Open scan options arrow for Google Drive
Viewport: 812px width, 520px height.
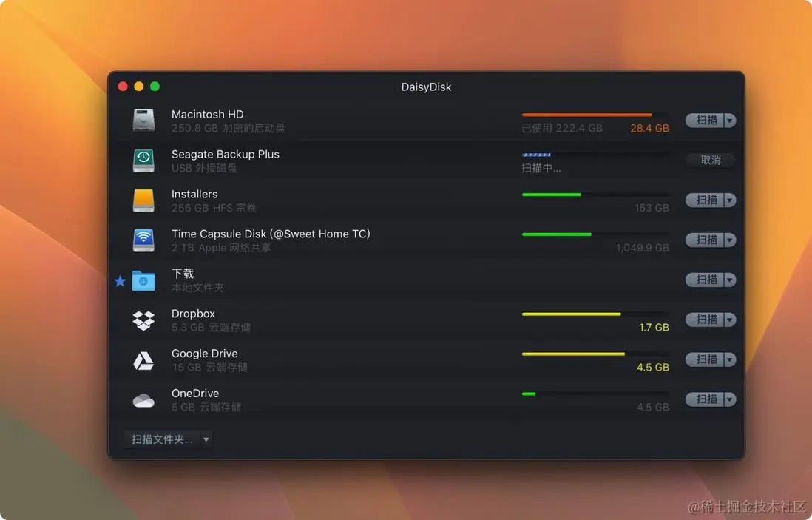(730, 359)
